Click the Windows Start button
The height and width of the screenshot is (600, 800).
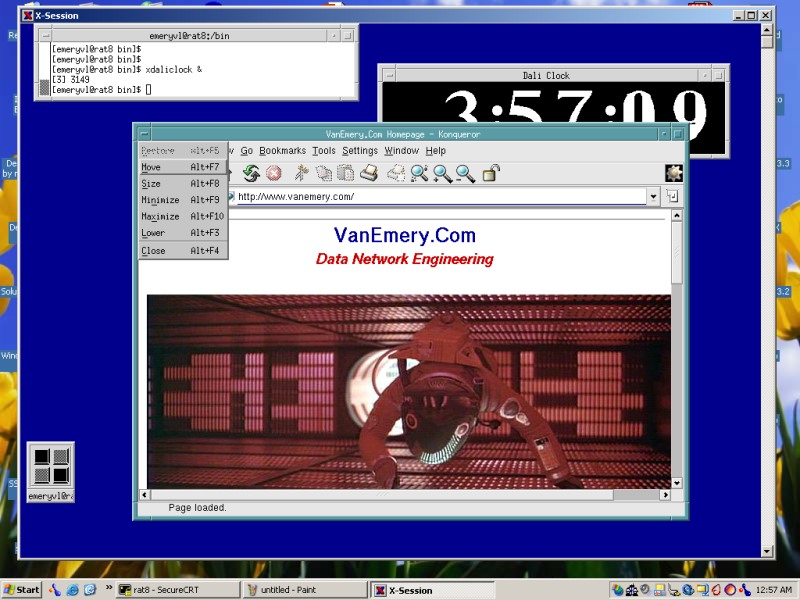point(22,590)
